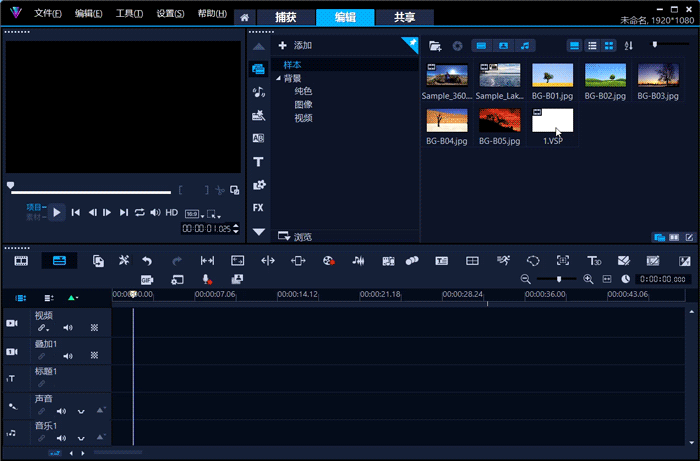This screenshot has width=700, height=461.
Task: Click the record voice-over microphone icon
Action: coord(207,279)
